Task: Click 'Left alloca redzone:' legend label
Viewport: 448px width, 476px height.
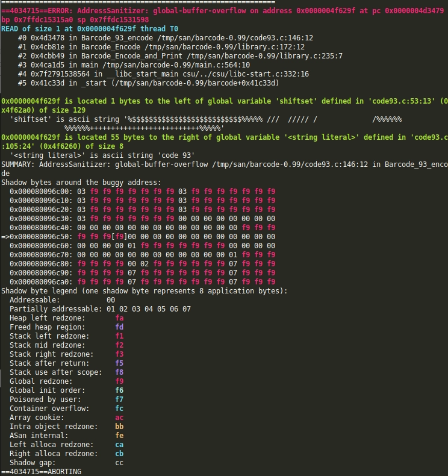Action: pyautogui.click(x=52, y=445)
